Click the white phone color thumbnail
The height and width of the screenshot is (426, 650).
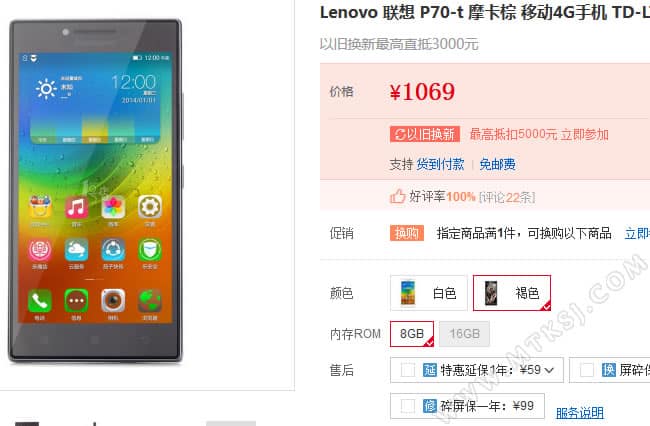point(408,293)
